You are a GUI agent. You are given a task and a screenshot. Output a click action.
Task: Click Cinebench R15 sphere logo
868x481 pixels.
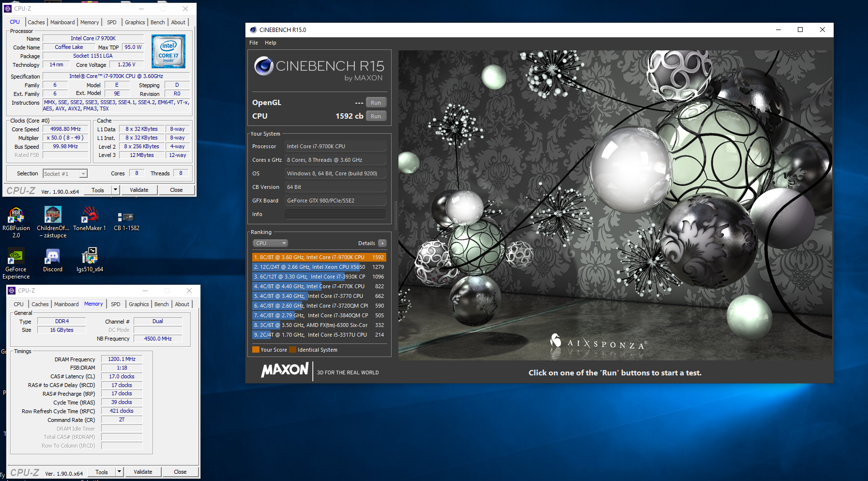click(264, 66)
